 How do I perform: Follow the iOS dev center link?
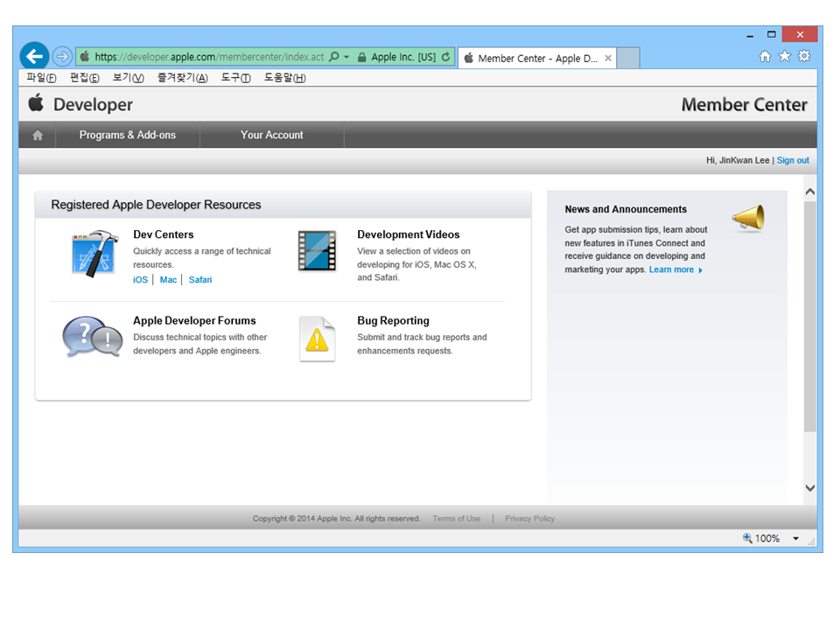(140, 280)
